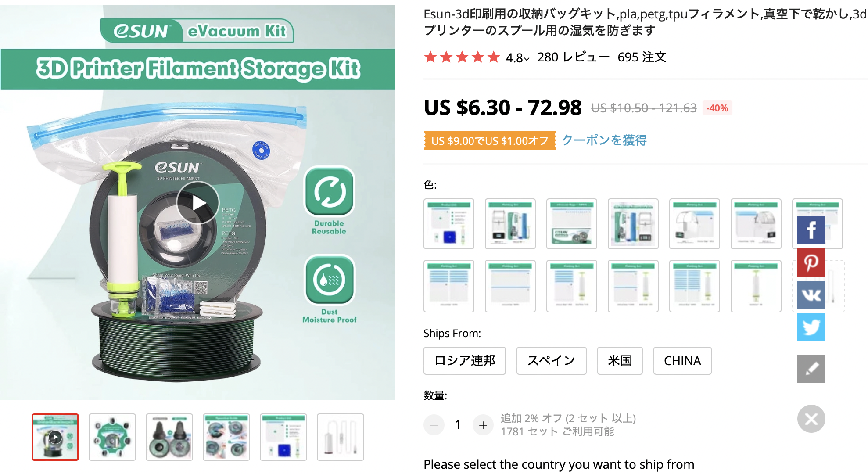
Task: Increase quantity with the plus button
Action: [483, 425]
